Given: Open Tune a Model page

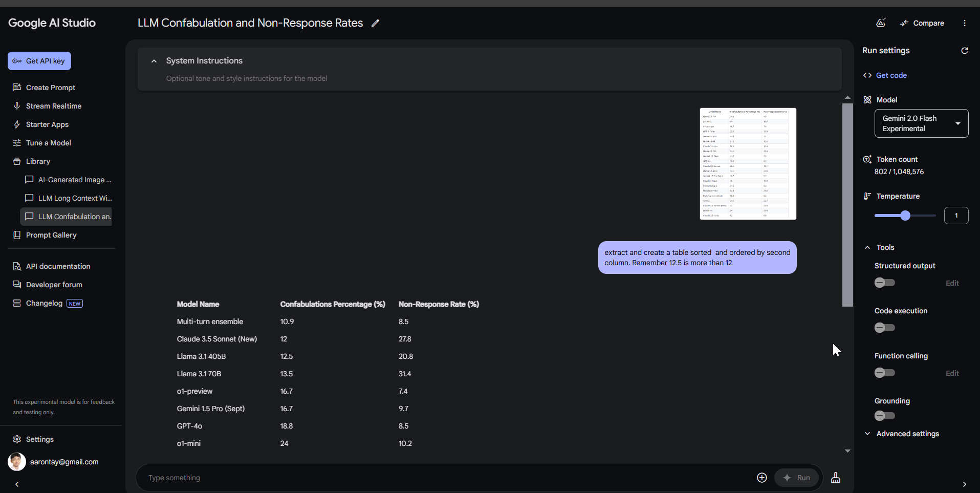Looking at the screenshot, I should (49, 143).
